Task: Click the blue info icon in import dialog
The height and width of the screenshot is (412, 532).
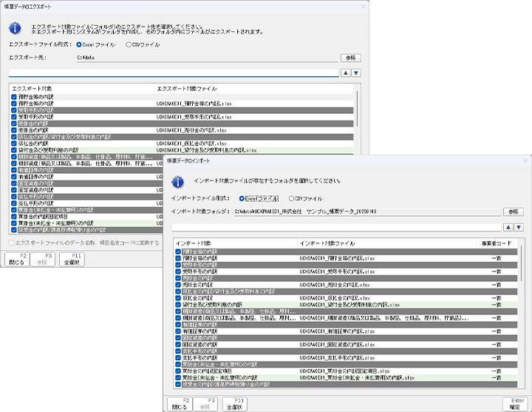Action: [178, 182]
